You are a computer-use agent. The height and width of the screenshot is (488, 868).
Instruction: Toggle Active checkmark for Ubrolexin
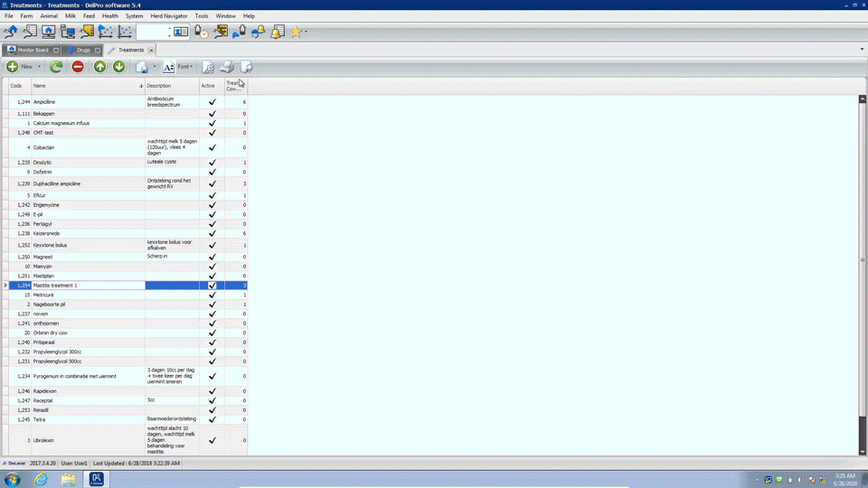[x=212, y=440]
